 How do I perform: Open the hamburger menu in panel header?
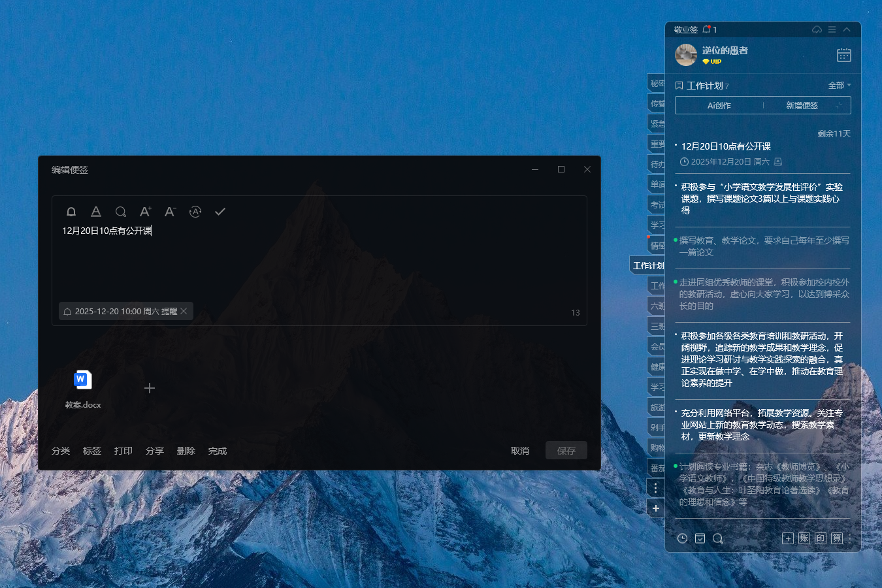pyautogui.click(x=832, y=30)
